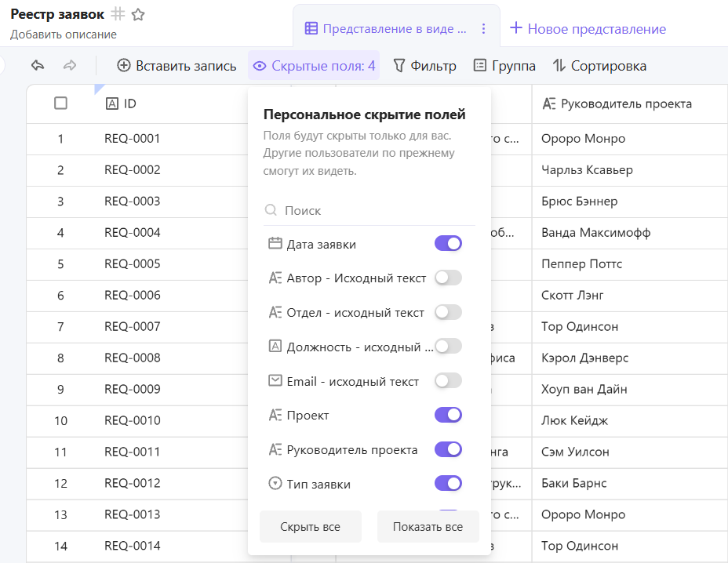Screen dimensions: 728x563
Task: Click Сэм Уилсон cell
Action: [575, 452]
